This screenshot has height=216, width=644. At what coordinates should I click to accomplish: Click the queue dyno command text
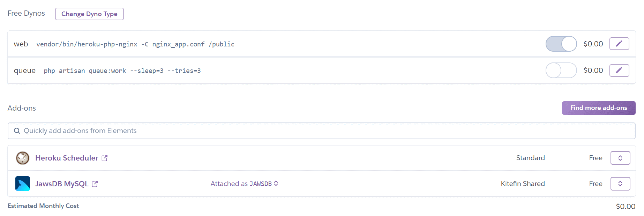pos(122,71)
